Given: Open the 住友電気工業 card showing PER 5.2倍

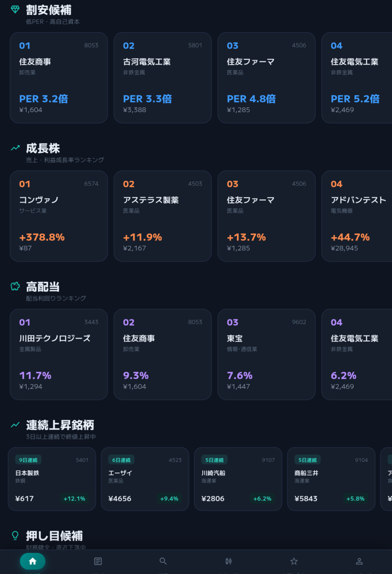Looking at the screenshot, I should pyautogui.click(x=357, y=77).
